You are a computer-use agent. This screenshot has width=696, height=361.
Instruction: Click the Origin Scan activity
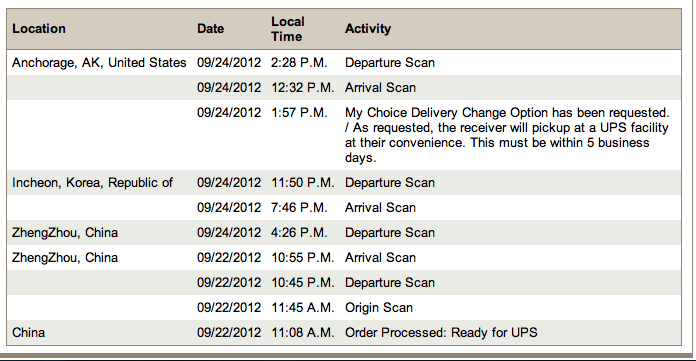tap(379, 308)
